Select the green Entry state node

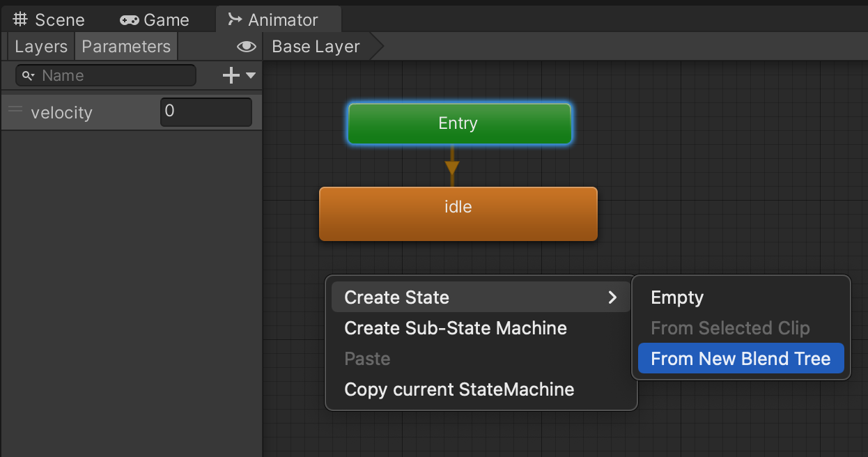click(x=458, y=123)
